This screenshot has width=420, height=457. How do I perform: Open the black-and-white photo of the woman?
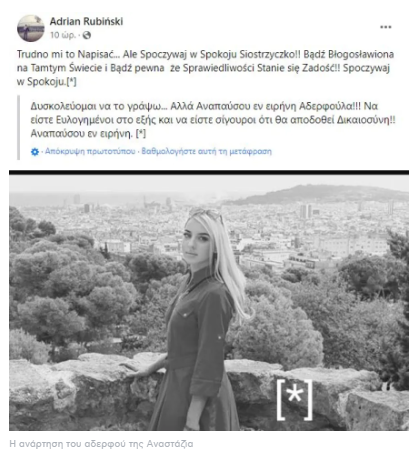point(209,302)
